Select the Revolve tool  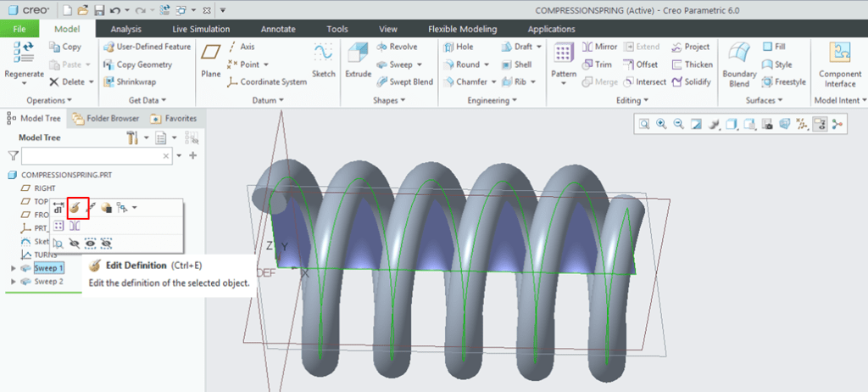tap(397, 47)
